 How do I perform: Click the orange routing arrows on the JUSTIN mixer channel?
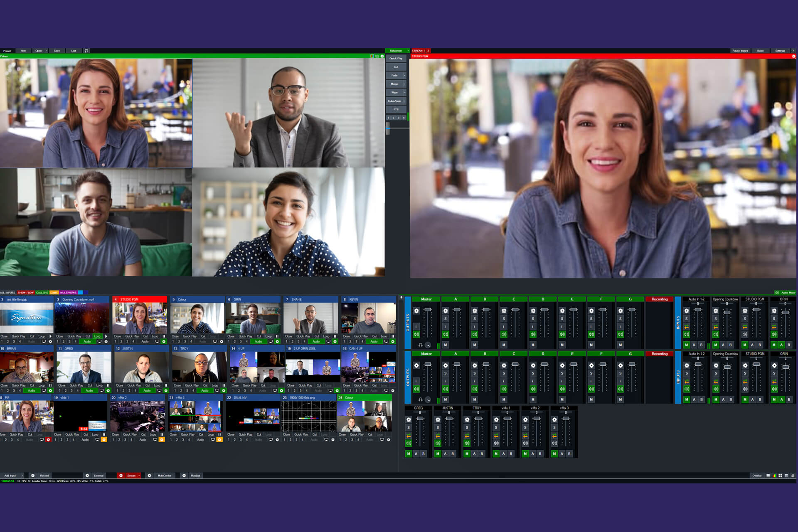438,436
